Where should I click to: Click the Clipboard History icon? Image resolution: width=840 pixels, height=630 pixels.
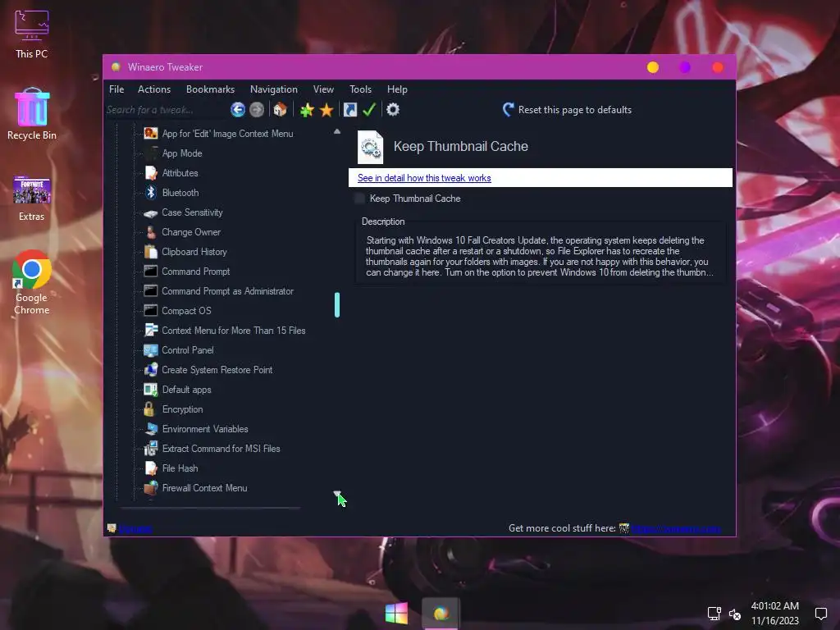click(151, 252)
